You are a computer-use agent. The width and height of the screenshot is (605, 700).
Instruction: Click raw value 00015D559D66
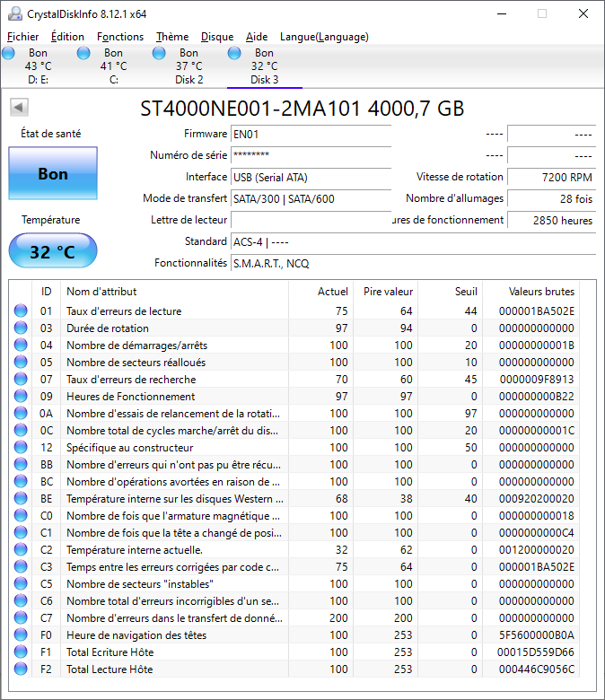coord(535,652)
